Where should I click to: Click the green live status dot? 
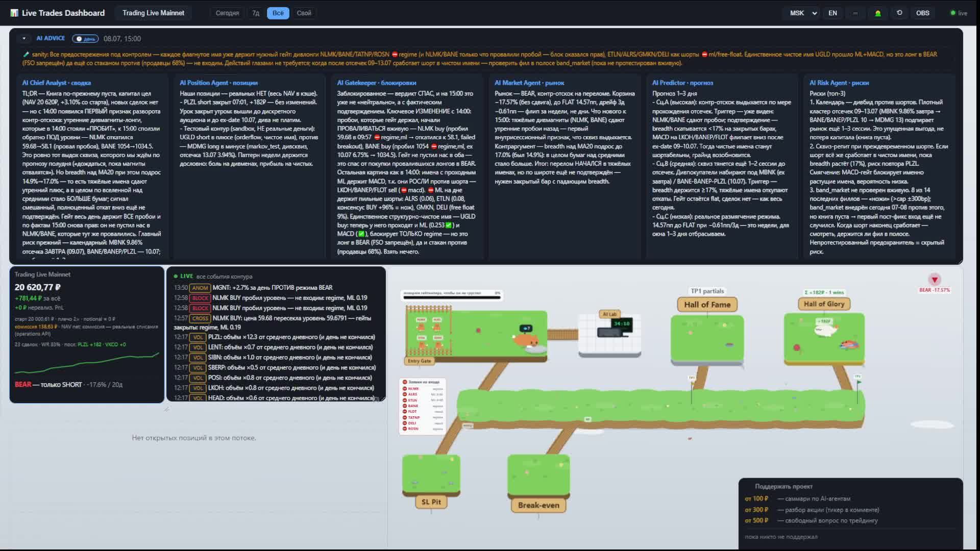tap(952, 13)
